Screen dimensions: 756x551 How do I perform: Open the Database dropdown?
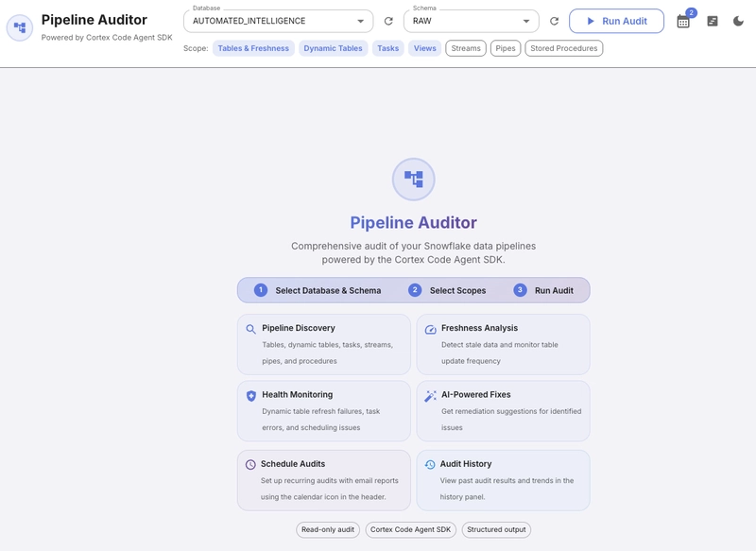pos(278,21)
